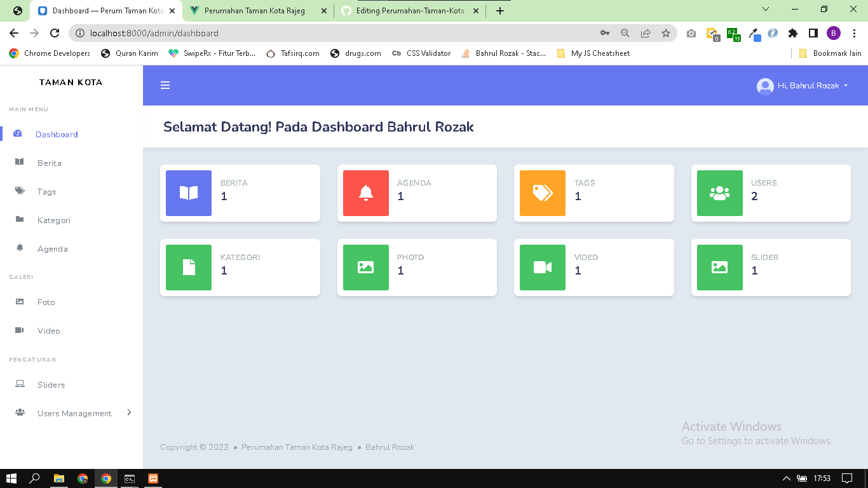Click the Berita book icon in sidebar

pyautogui.click(x=20, y=162)
